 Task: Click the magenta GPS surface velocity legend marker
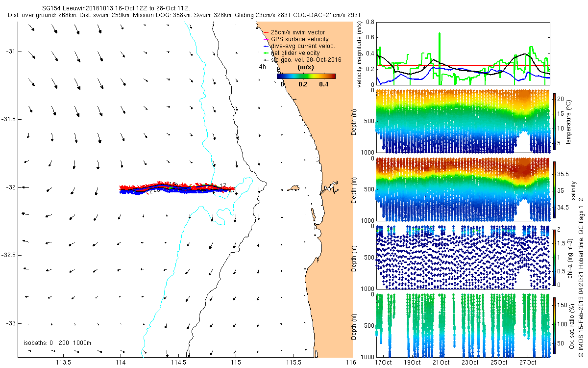coord(266,39)
